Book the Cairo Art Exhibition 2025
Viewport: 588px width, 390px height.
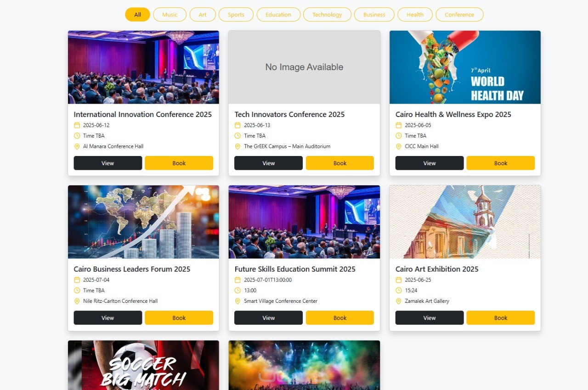501,318
